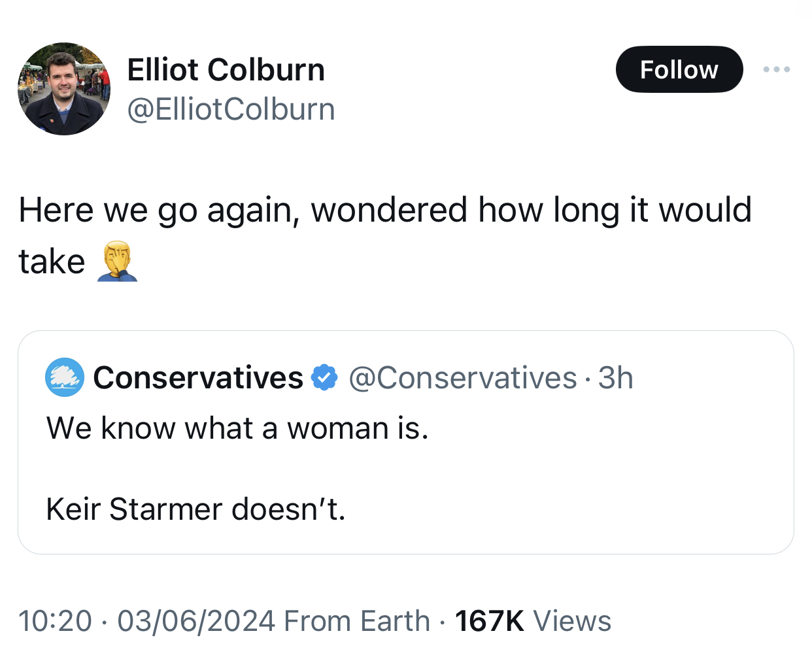Open the @ElliotColburn handle link
812x661 pixels.
click(231, 109)
